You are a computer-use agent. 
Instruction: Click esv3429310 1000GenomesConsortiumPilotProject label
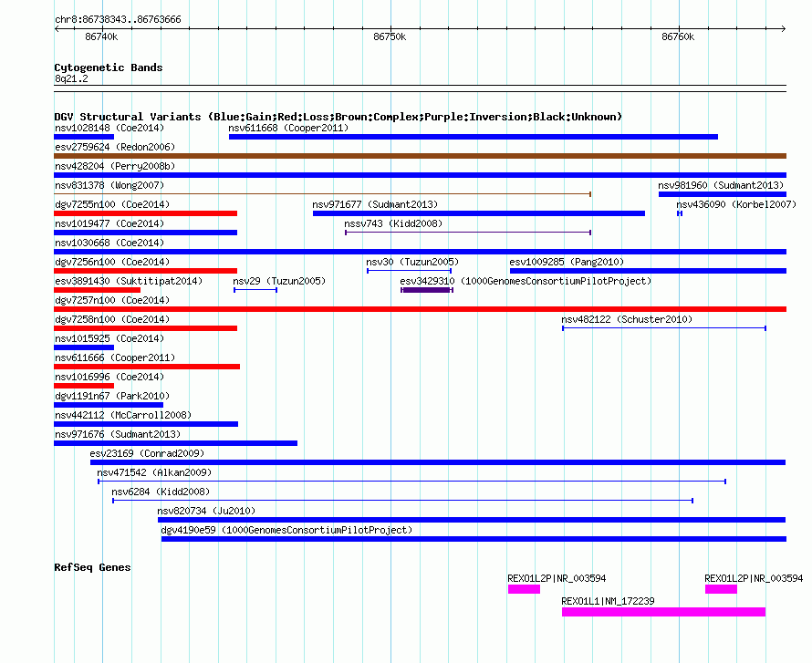coord(526,281)
